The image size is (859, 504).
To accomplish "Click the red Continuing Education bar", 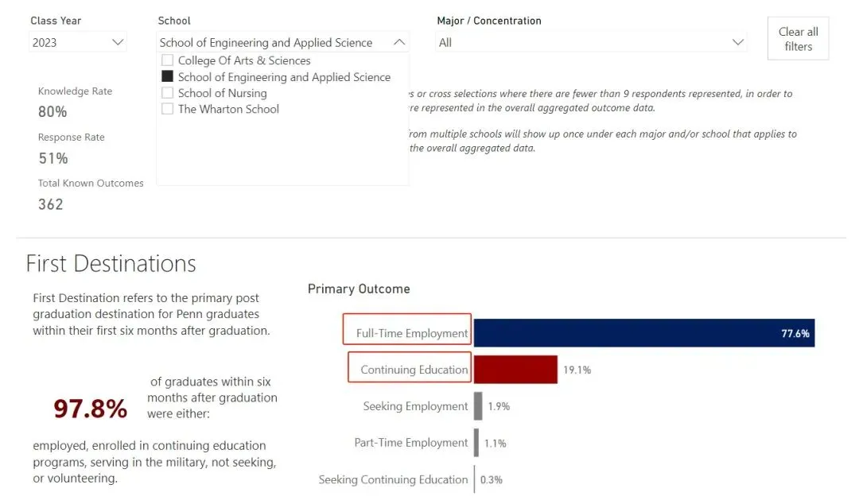I will coord(515,370).
